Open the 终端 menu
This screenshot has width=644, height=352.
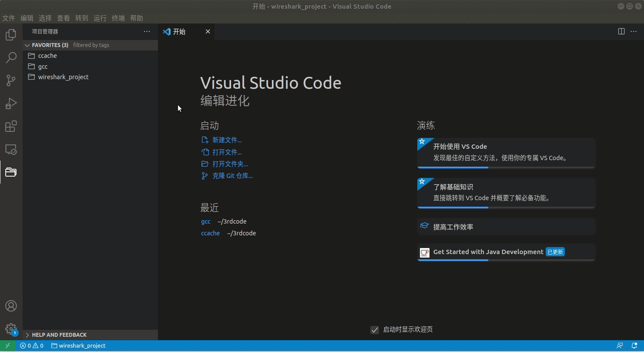pos(118,18)
